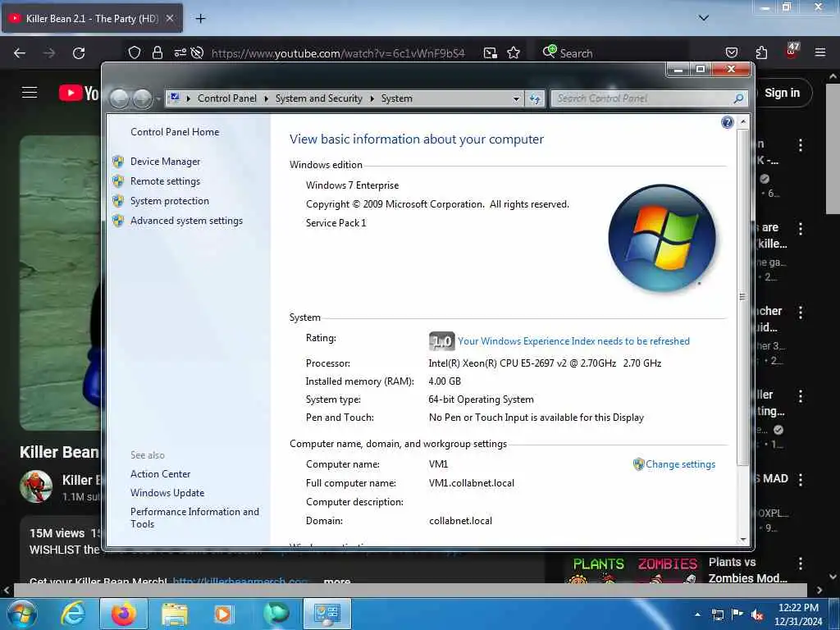This screenshot has width=840, height=630.
Task: Click taskbar clock showing 12:22 PM
Action: tap(798, 614)
